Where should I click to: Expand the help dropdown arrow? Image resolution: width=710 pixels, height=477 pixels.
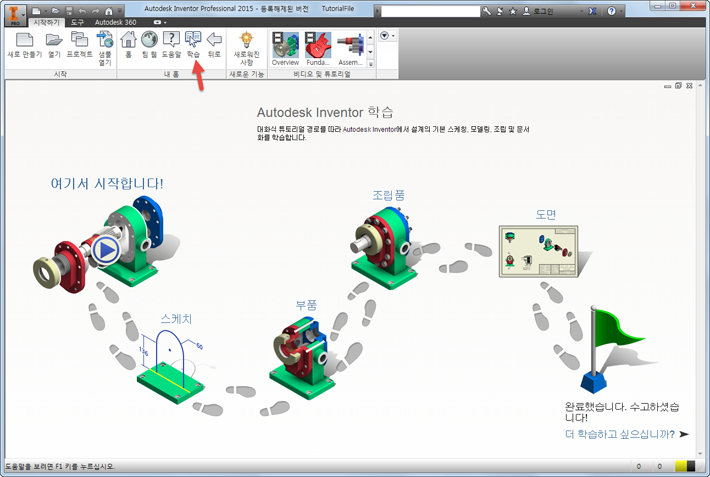pos(622,11)
